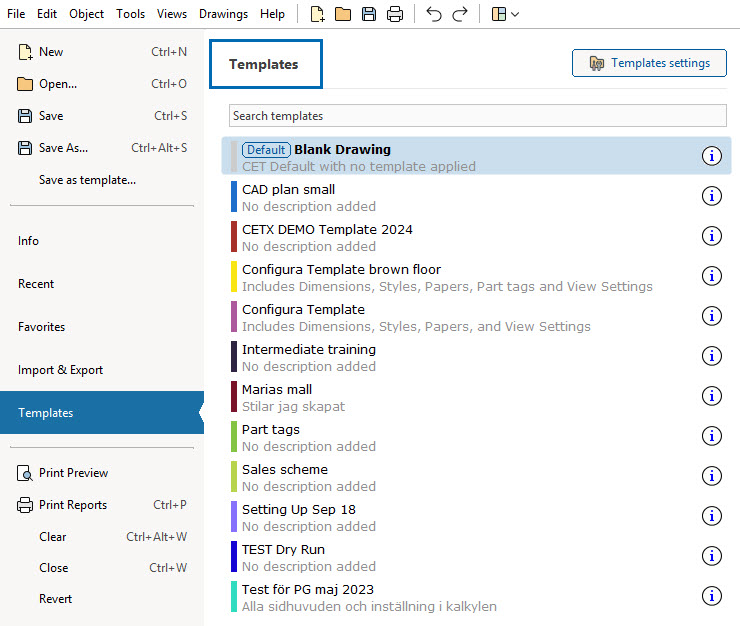This screenshot has width=740, height=626.
Task: Choose Clear in the sidebar
Action: 102,537
